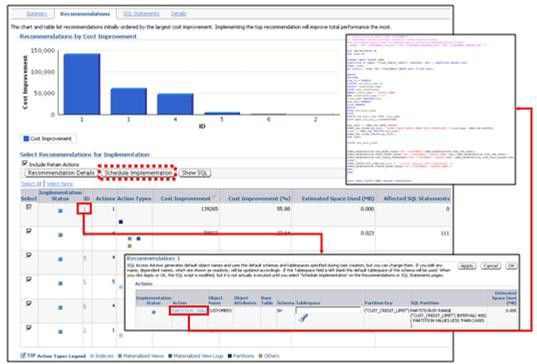Open recommendation ID 1 link
Viewport: 537px width, 364px height.
coord(84,209)
